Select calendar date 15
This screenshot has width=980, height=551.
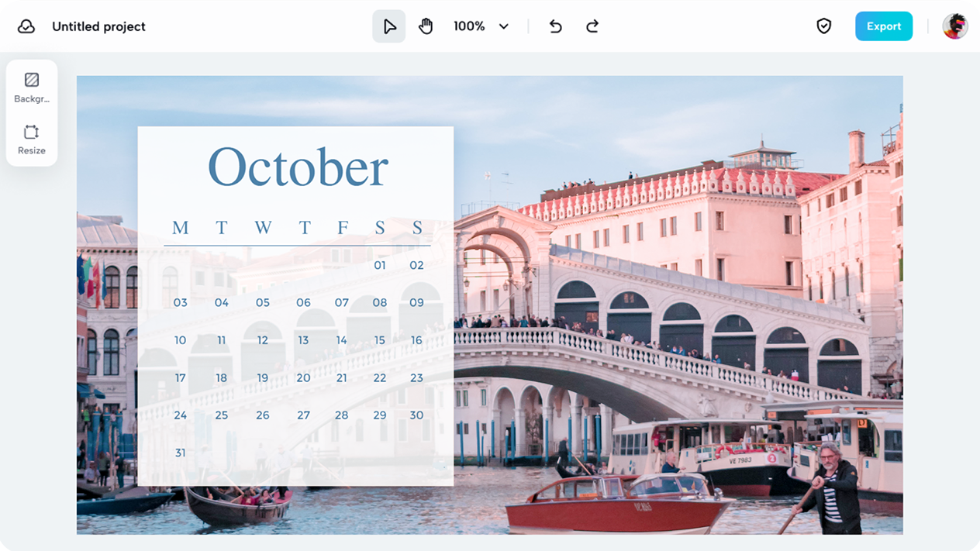click(379, 340)
